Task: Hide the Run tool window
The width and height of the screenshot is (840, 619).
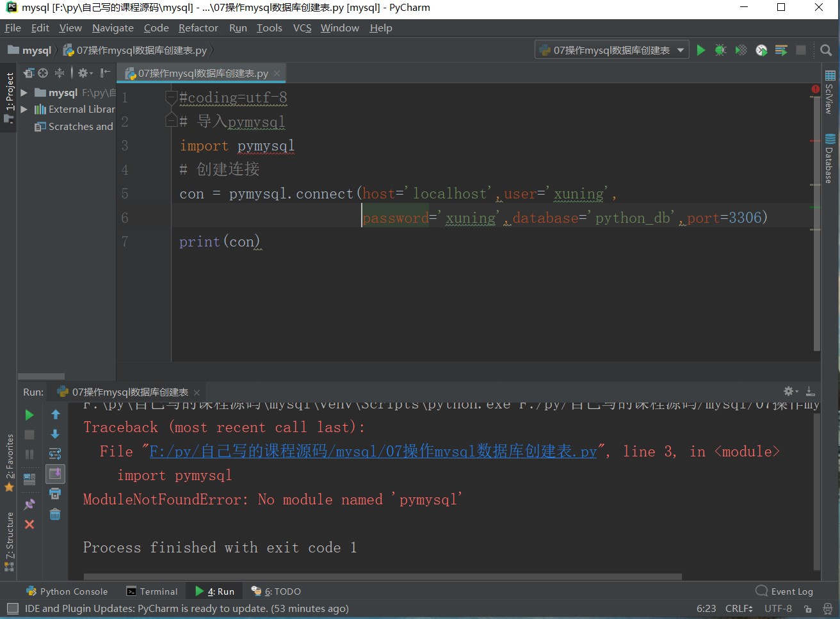Action: 810,391
